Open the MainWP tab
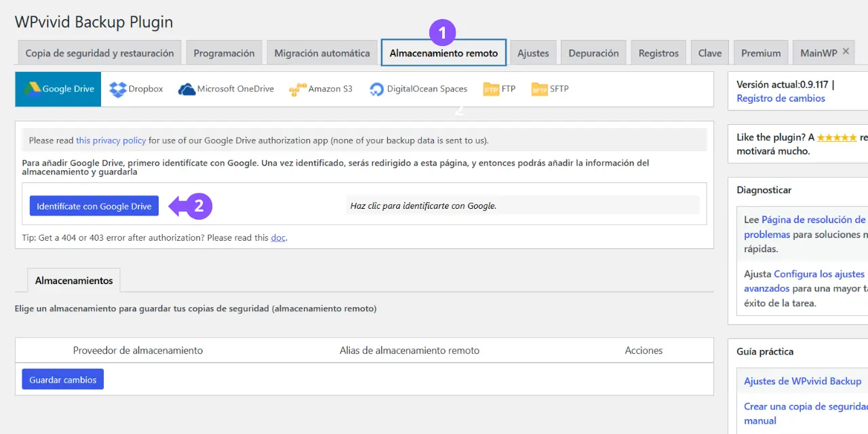 coord(818,53)
